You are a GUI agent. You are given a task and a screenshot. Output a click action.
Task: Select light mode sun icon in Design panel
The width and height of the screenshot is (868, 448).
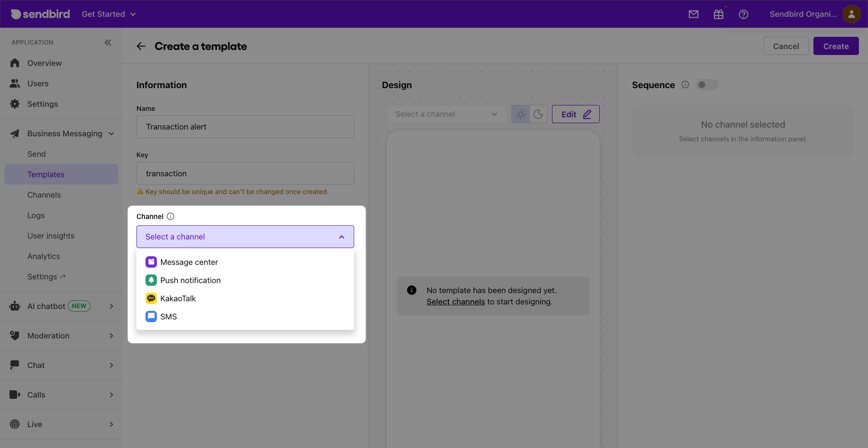click(x=520, y=114)
